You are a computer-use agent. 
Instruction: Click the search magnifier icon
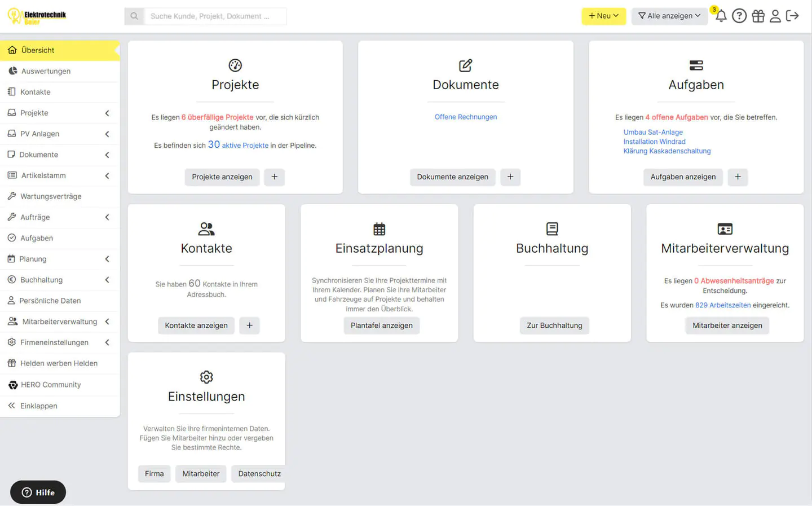tap(134, 16)
